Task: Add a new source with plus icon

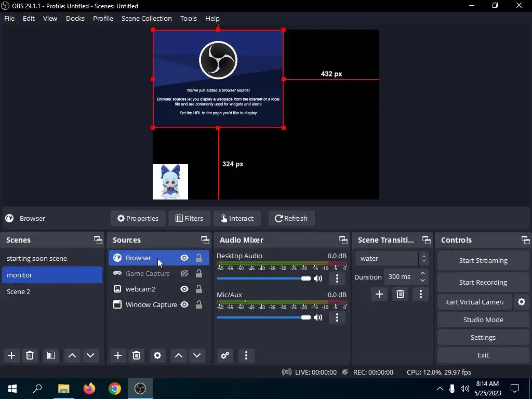Action: [x=118, y=355]
